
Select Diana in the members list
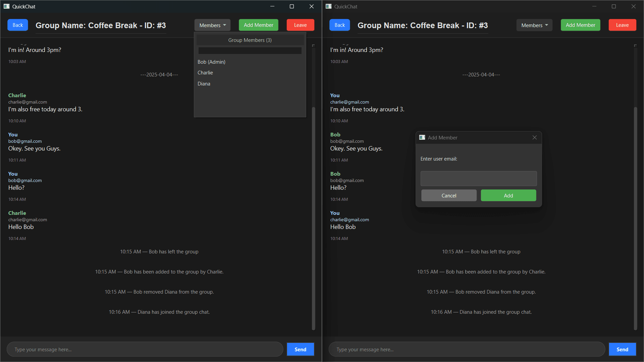(x=204, y=84)
